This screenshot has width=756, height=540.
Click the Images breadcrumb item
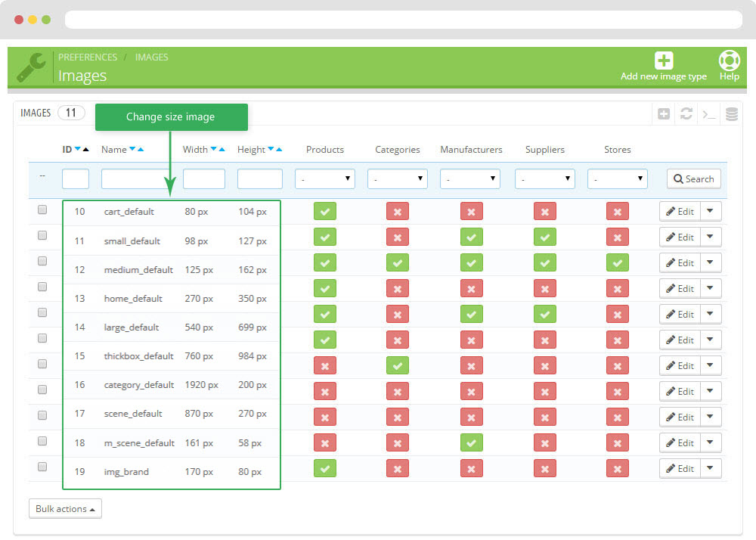pyautogui.click(x=151, y=57)
